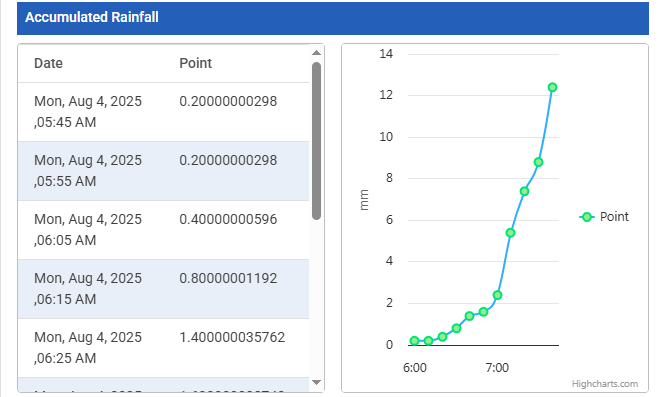The height and width of the screenshot is (397, 663).
Task: Click the 6:00 x-axis label
Action: (x=415, y=368)
